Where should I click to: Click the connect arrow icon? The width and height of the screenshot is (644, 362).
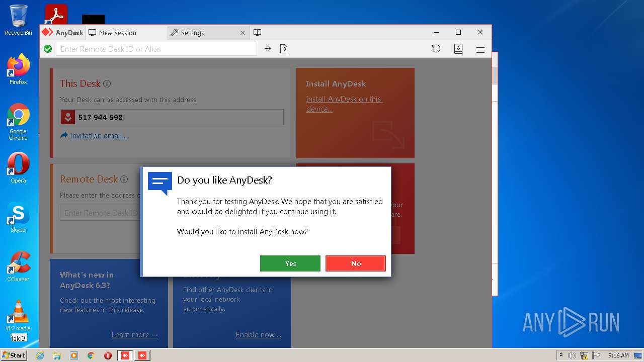[268, 49]
